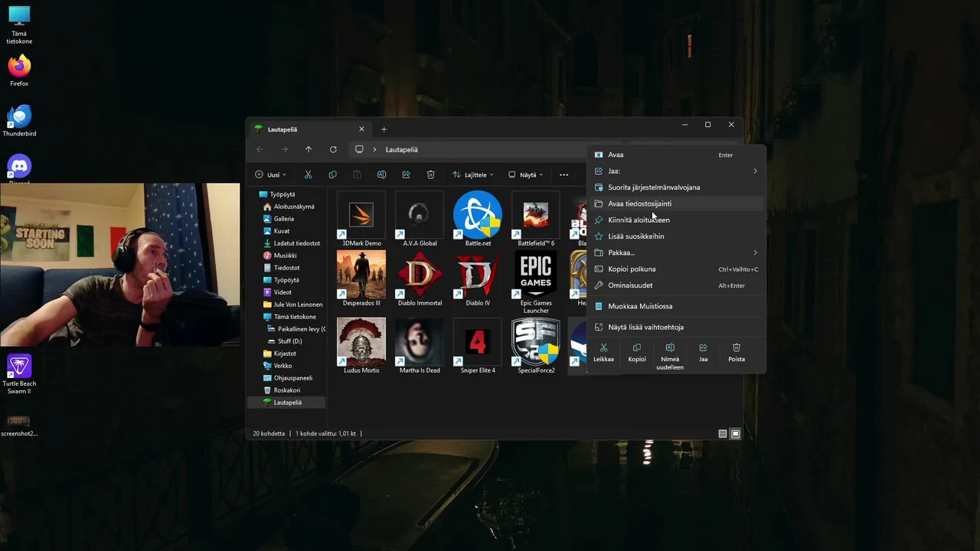
Task: Open the more options ellipsis menu
Action: pyautogui.click(x=564, y=174)
